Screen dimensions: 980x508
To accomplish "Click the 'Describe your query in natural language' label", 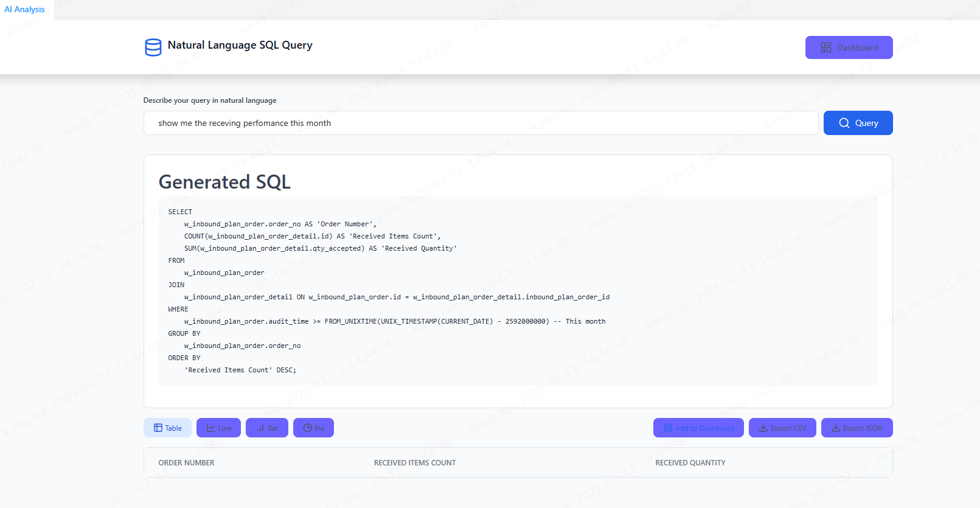I will pyautogui.click(x=210, y=100).
